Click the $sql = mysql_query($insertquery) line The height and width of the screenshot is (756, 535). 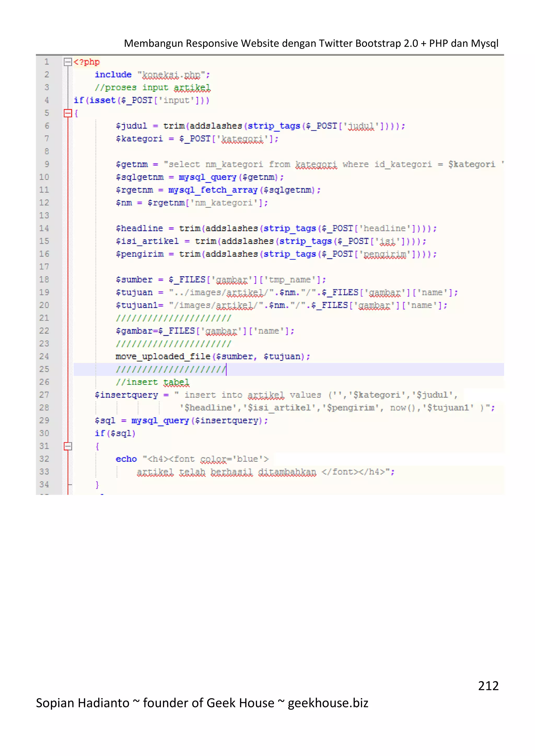point(181,421)
